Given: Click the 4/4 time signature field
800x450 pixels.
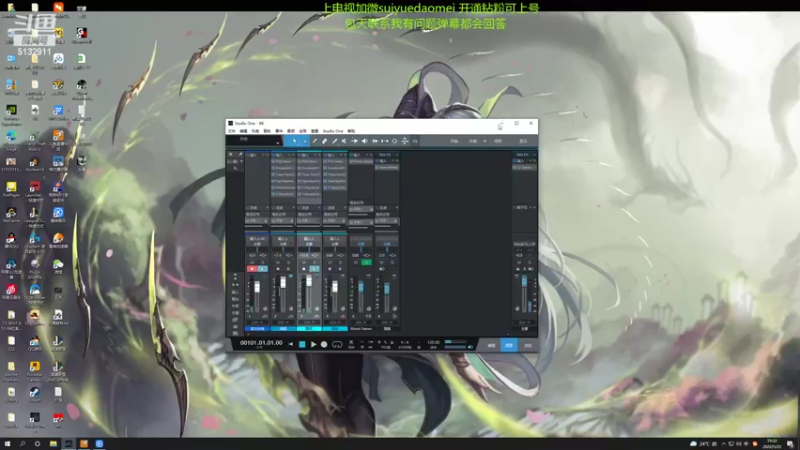Looking at the screenshot, I should 405,342.
